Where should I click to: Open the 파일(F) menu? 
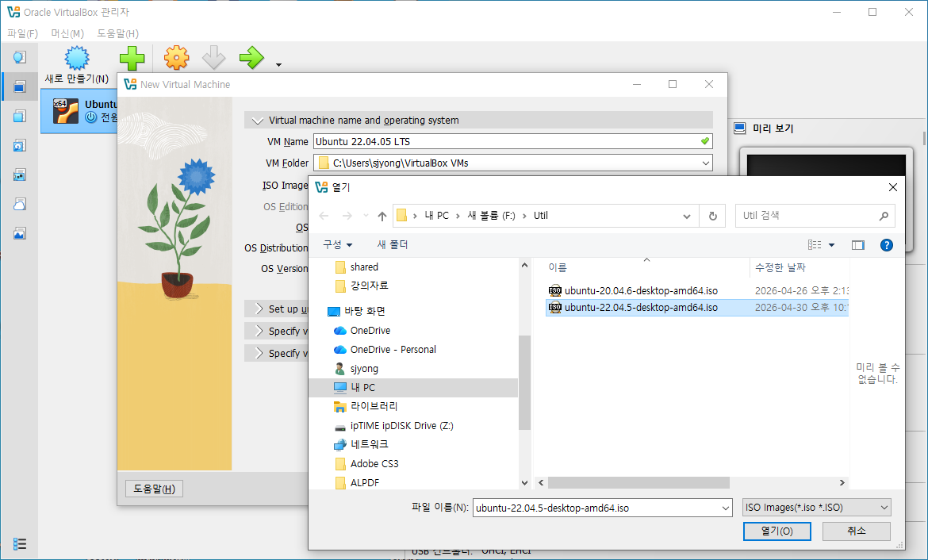click(22, 33)
